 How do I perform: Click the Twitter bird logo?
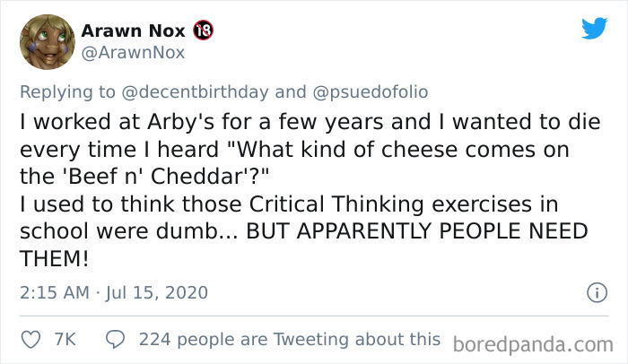594,29
